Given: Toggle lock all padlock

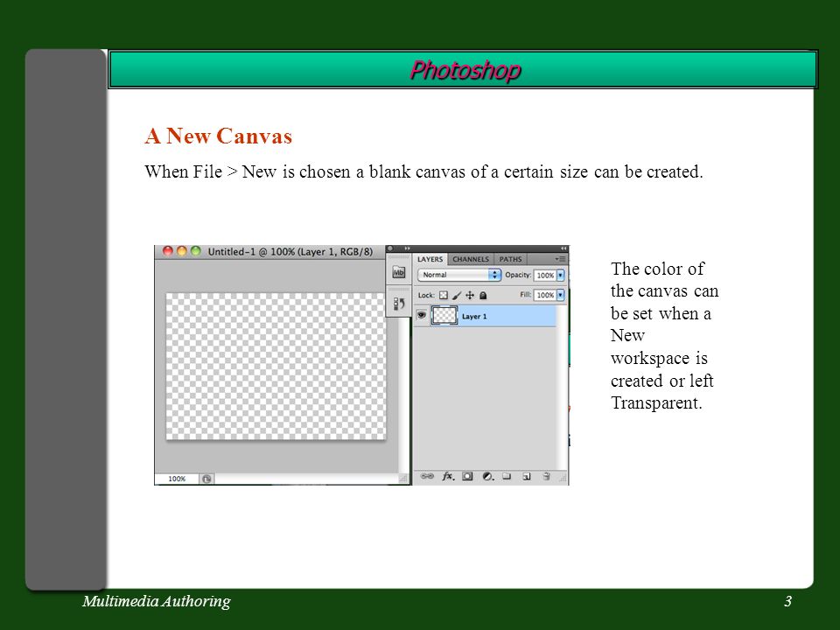Looking at the screenshot, I should click(x=483, y=295).
